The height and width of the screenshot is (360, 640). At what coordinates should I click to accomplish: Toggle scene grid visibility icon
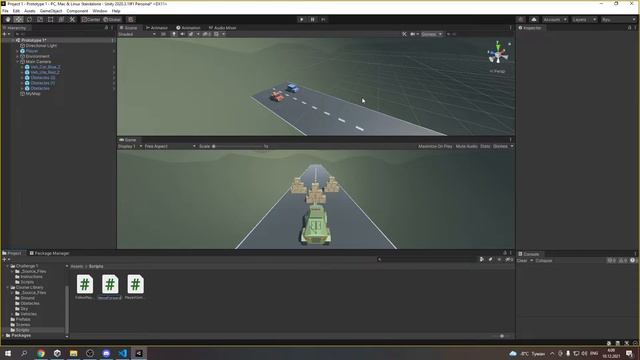[216, 34]
